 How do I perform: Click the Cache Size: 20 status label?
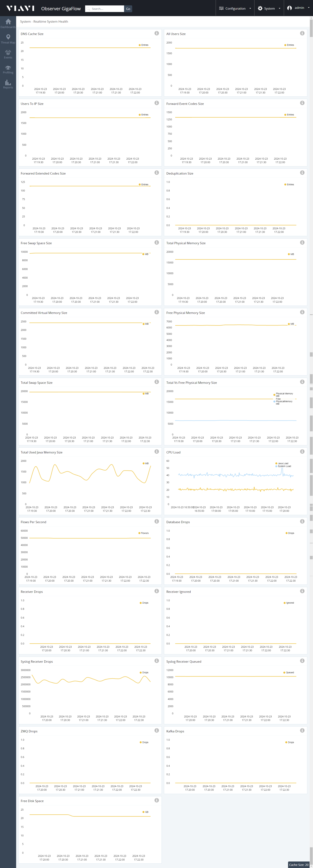pyautogui.click(x=298, y=865)
